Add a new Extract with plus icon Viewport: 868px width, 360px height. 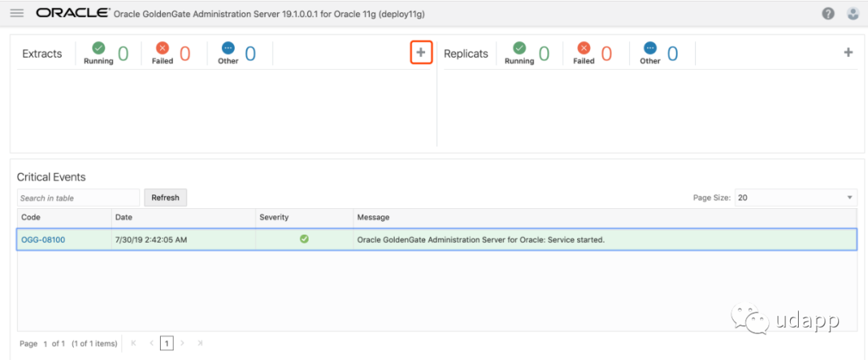point(421,53)
